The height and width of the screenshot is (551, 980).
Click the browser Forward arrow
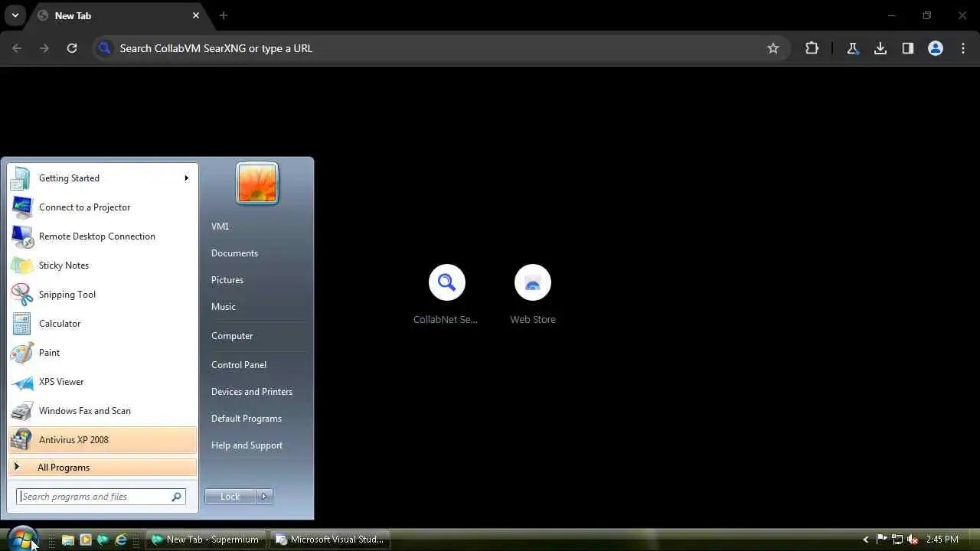44,48
